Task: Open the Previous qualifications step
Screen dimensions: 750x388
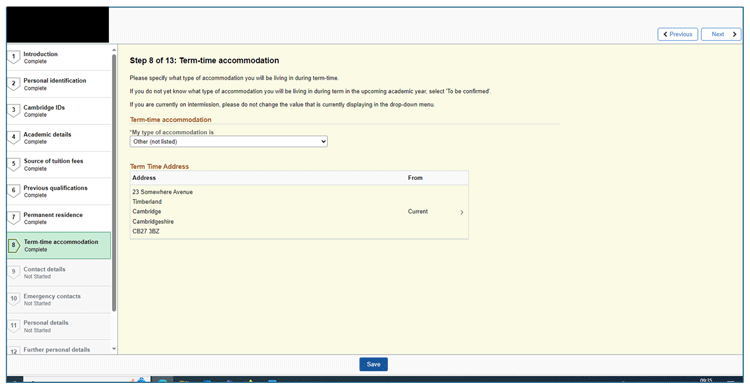Action: tap(59, 191)
